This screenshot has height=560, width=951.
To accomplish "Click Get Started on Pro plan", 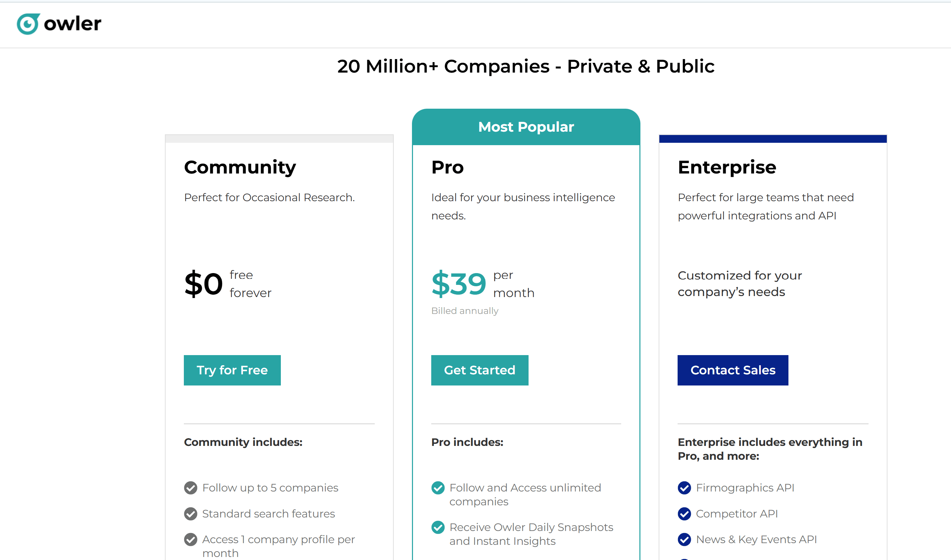I will [479, 370].
